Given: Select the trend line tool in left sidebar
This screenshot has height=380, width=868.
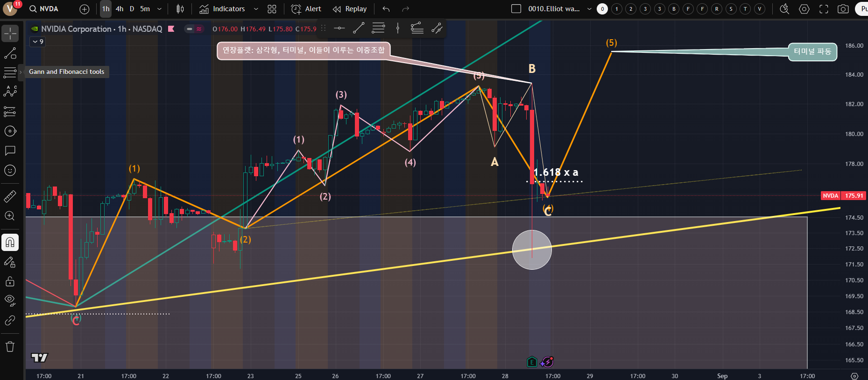Looking at the screenshot, I should [x=10, y=53].
